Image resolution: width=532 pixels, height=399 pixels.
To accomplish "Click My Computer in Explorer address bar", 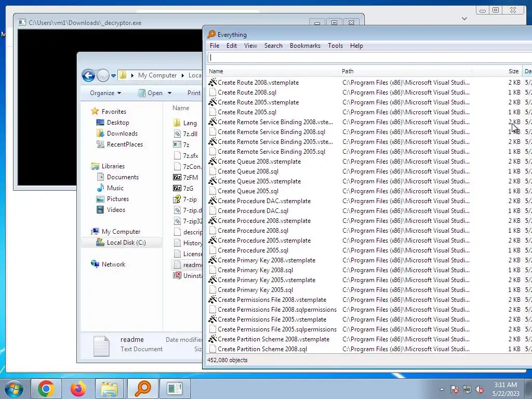I will (157, 75).
